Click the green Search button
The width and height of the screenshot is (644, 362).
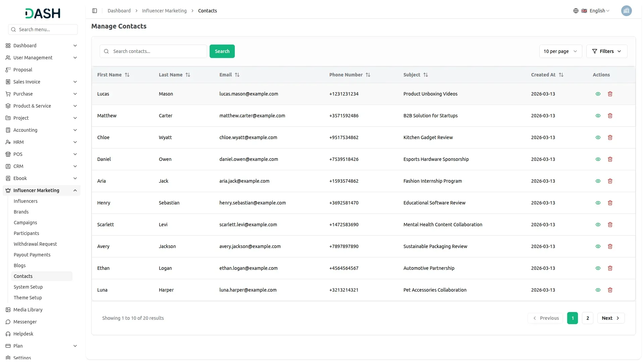click(x=222, y=51)
